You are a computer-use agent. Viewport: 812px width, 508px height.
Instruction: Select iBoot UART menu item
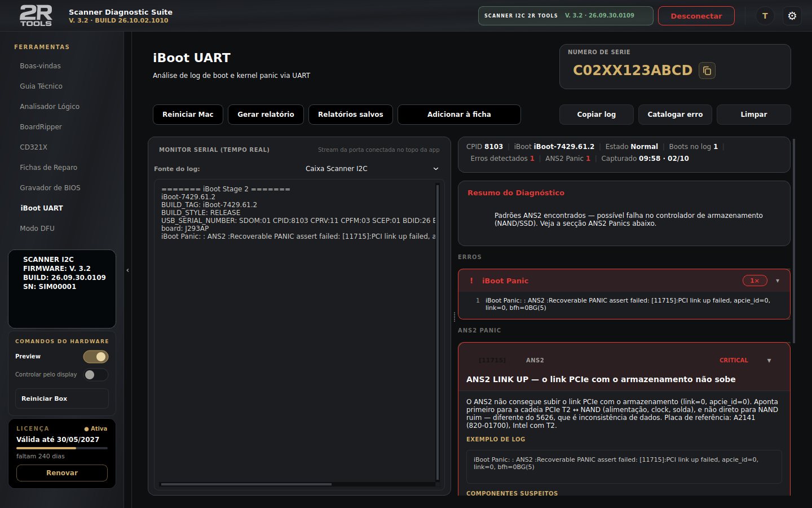42,208
